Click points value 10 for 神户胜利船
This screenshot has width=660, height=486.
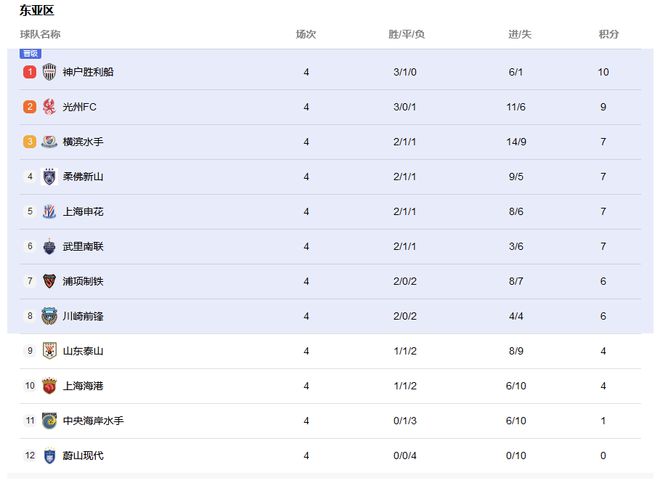tap(603, 72)
